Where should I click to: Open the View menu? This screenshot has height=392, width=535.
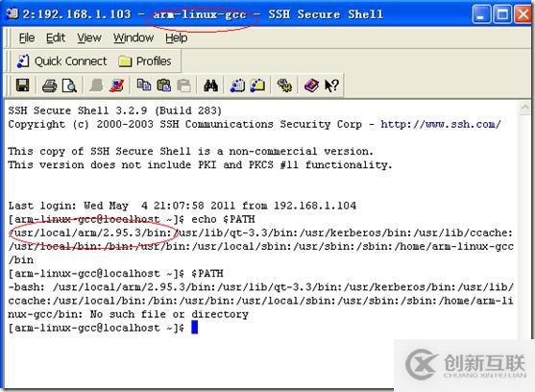[x=89, y=37]
